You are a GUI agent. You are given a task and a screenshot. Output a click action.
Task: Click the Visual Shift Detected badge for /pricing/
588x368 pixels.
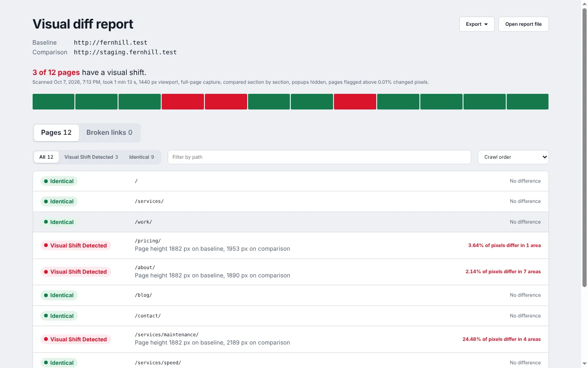(76, 246)
